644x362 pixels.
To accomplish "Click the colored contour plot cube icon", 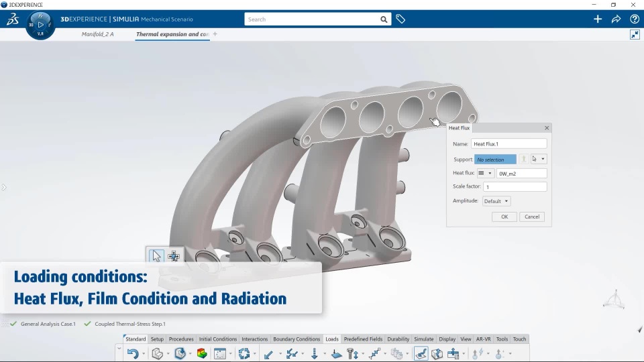I will 202,354.
